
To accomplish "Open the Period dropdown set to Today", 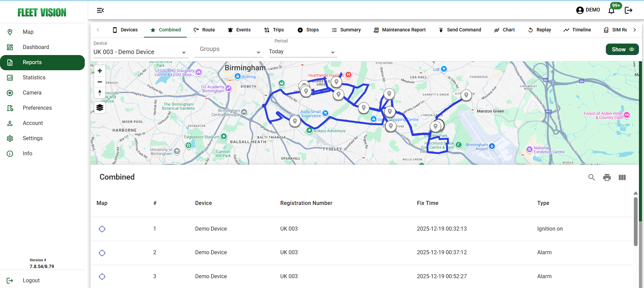I will 303,52.
